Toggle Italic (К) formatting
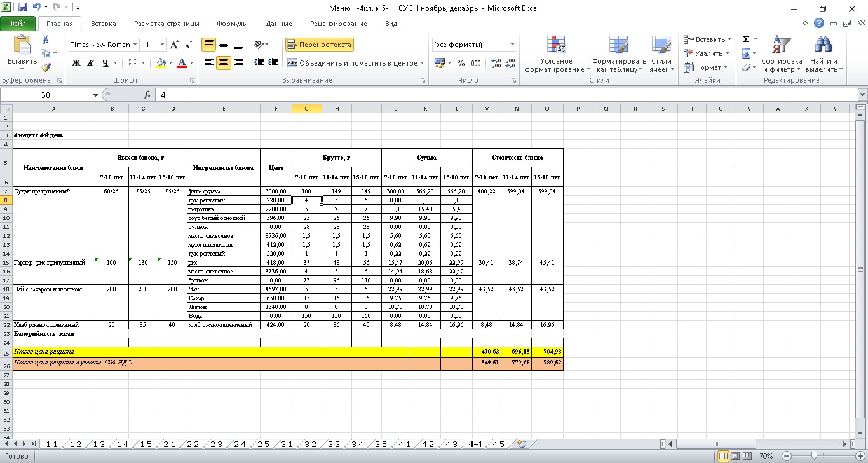The height and width of the screenshot is (463, 868). pyautogui.click(x=91, y=63)
